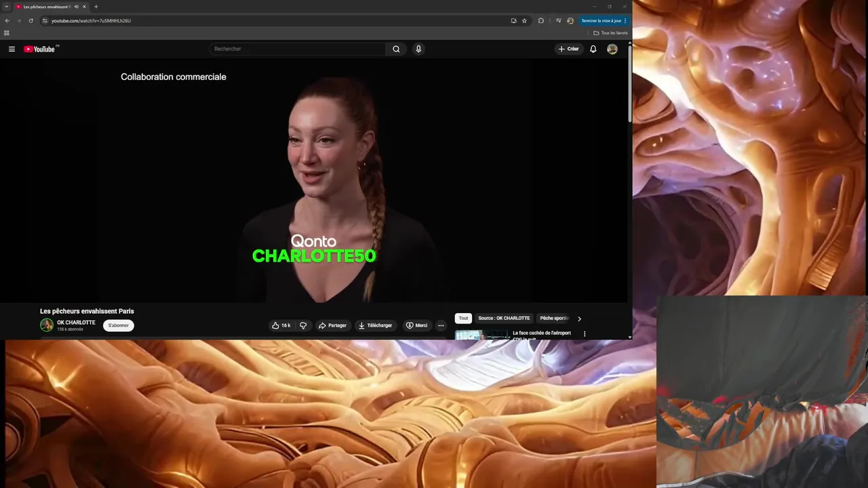Image resolution: width=868 pixels, height=488 pixels.
Task: Open the suggested video thumbnail
Action: click(x=481, y=335)
